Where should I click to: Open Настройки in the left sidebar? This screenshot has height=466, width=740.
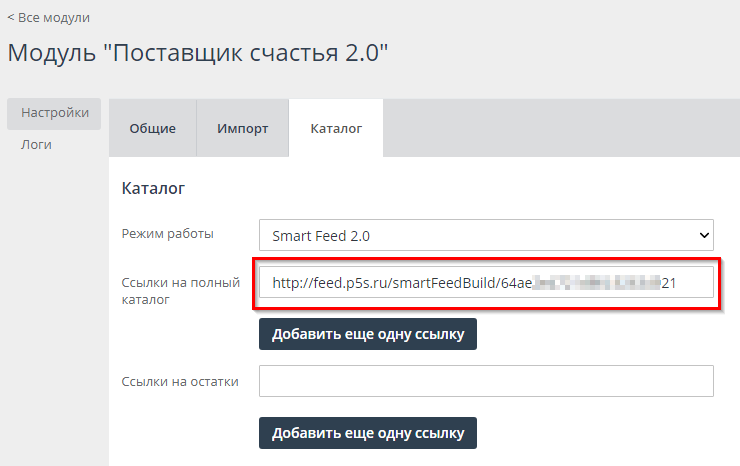click(55, 113)
